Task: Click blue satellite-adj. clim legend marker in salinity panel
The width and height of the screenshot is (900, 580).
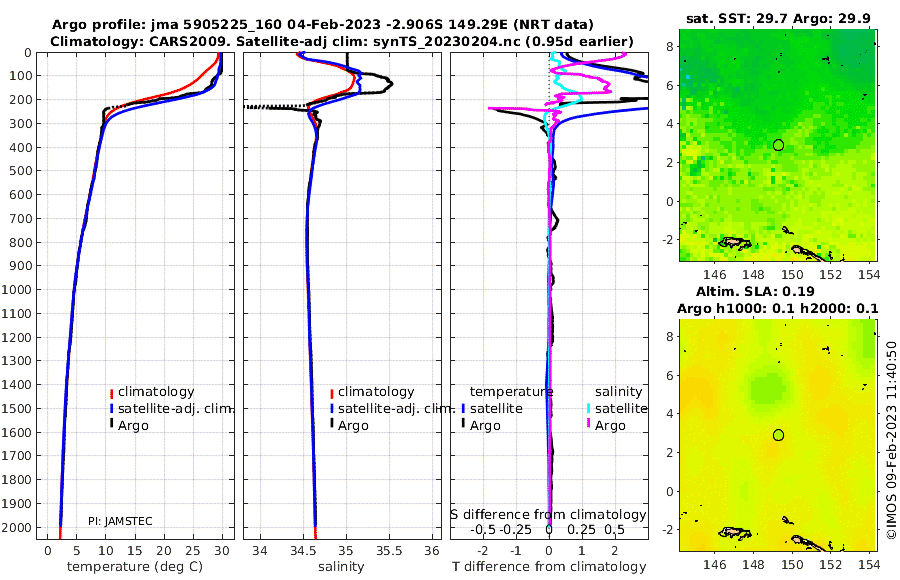Action: coord(332,409)
